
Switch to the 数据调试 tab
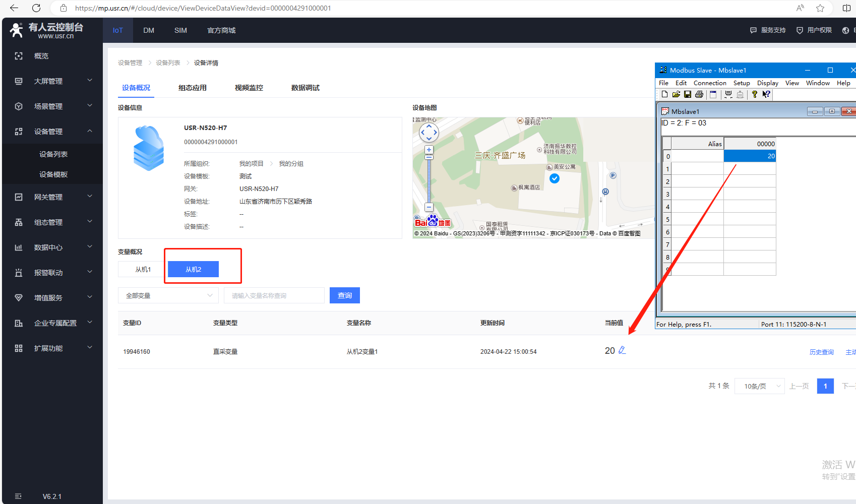(305, 88)
